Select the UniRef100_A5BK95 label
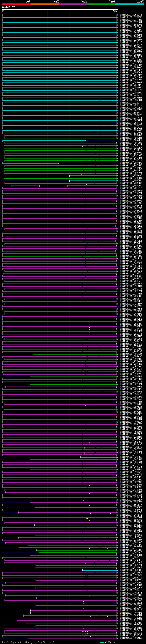146x644 pixels. pyautogui.click(x=131, y=175)
